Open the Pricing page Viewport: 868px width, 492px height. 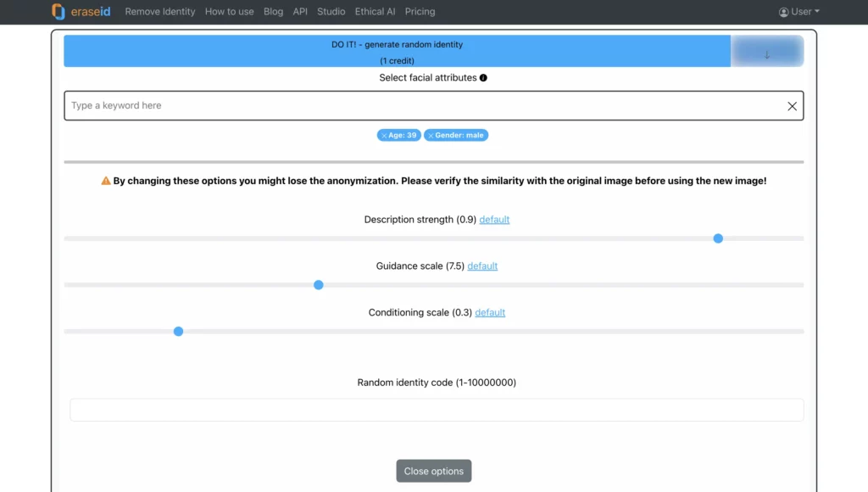pyautogui.click(x=420, y=12)
